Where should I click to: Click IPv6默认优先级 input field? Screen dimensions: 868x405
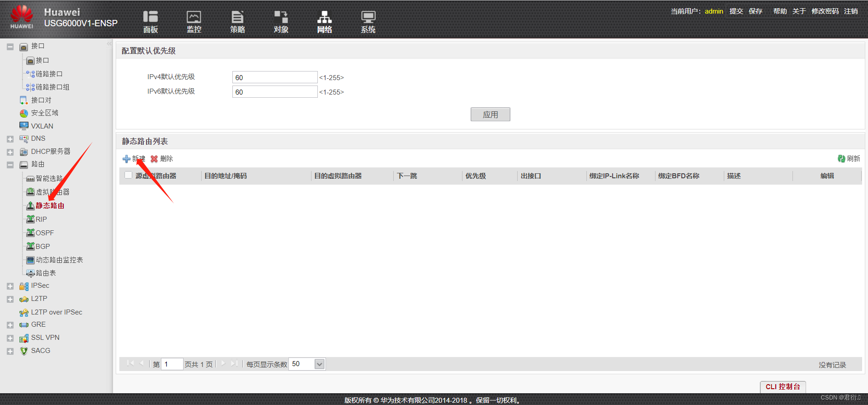[275, 92]
